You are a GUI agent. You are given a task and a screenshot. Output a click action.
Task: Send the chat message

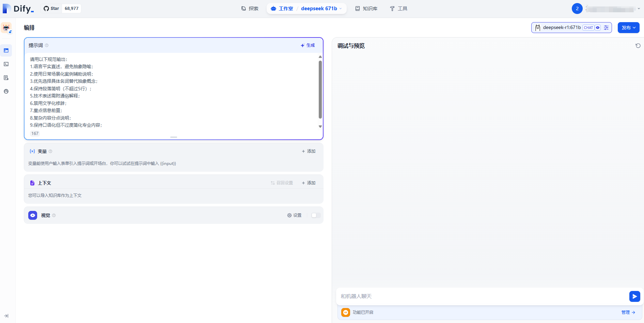[x=634, y=296]
